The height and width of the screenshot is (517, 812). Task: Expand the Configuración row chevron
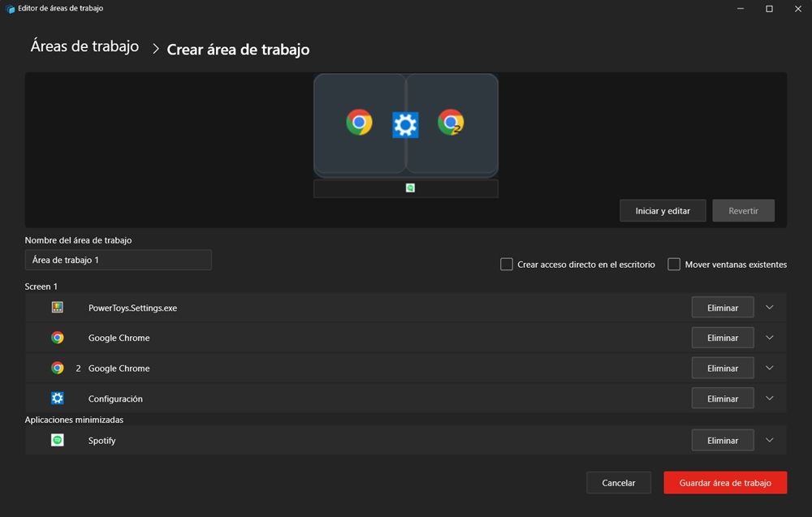(x=770, y=399)
